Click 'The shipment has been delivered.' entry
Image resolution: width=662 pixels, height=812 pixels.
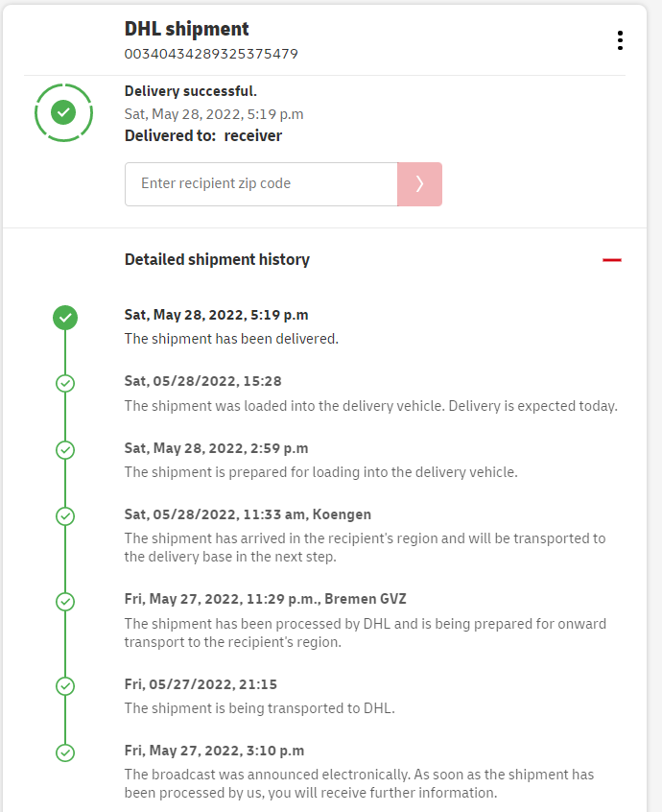coord(231,339)
